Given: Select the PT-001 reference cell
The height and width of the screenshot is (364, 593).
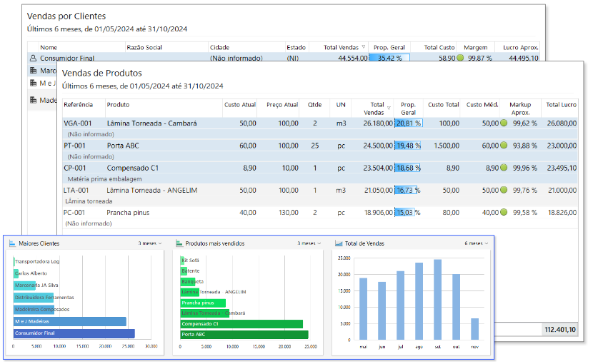Looking at the screenshot, I should click(74, 145).
